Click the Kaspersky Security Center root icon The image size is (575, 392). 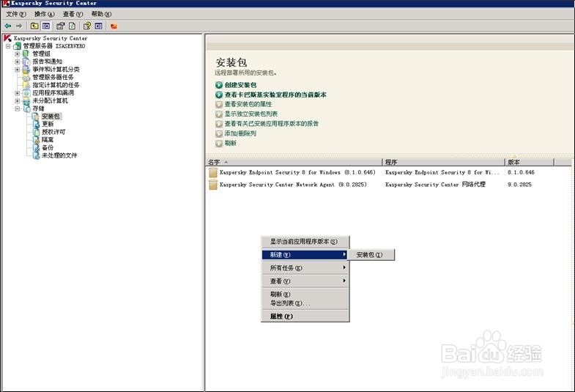[x=7, y=38]
